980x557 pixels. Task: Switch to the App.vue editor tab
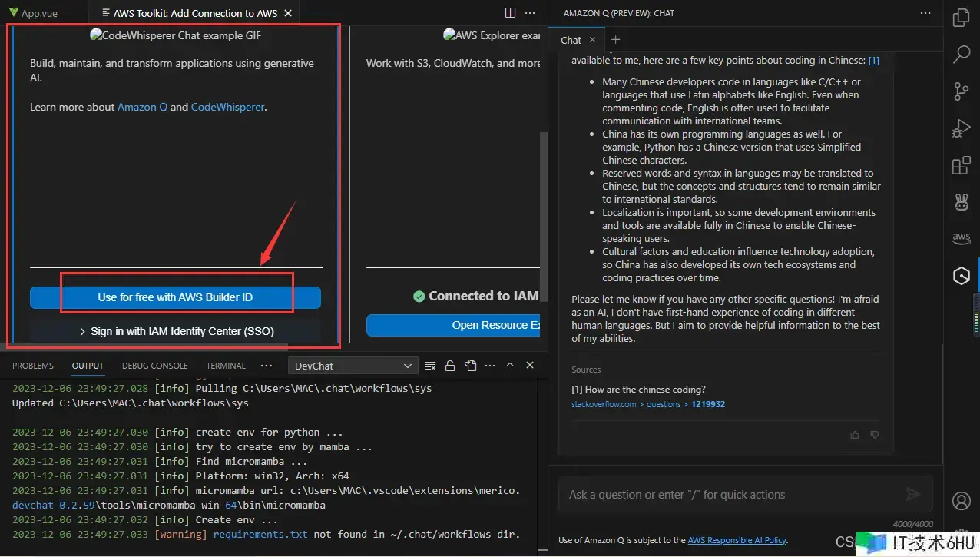tap(38, 13)
